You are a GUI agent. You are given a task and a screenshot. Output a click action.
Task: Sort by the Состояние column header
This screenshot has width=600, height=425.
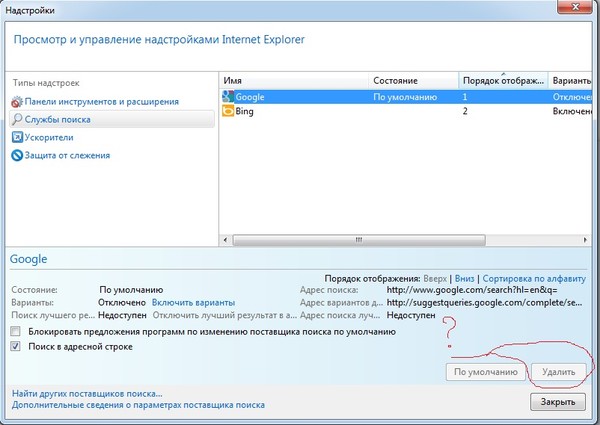(414, 81)
